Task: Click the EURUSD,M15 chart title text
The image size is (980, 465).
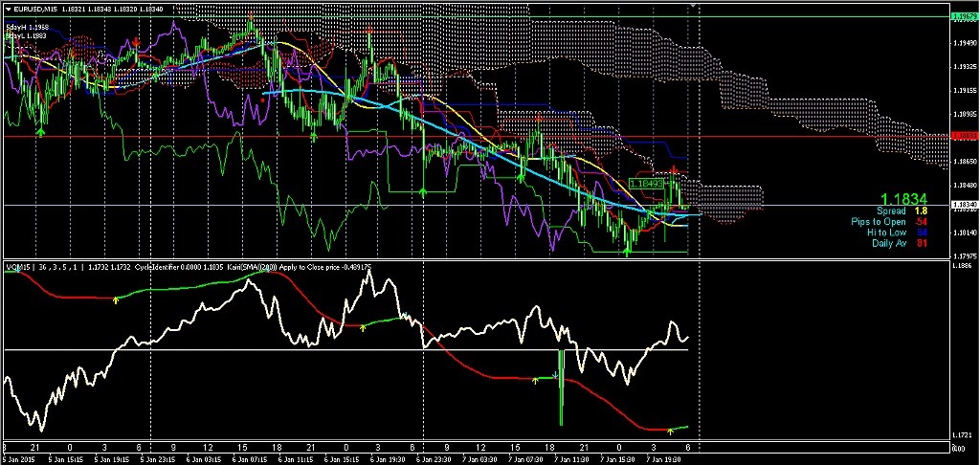Action: [x=35, y=8]
